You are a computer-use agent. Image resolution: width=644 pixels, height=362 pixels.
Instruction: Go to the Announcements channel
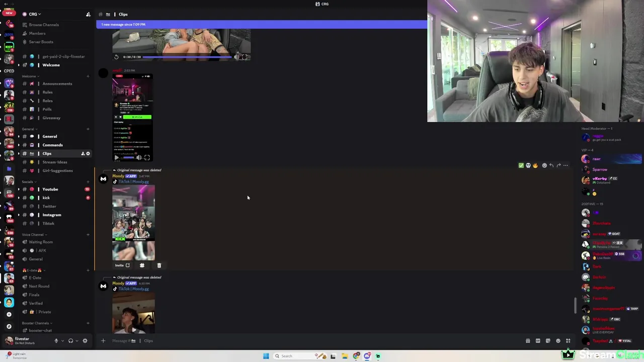pos(57,83)
